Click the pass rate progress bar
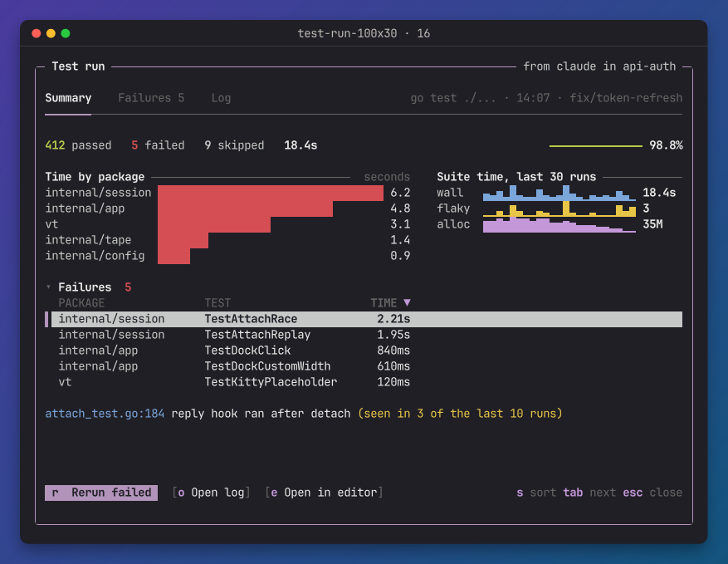Screen dimensions: 728x564 (596, 146)
